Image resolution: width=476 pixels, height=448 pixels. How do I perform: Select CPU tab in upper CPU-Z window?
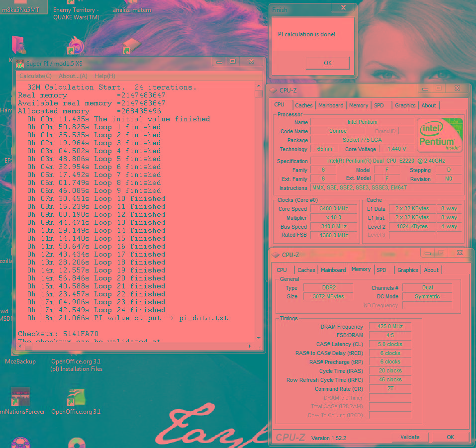coord(280,105)
